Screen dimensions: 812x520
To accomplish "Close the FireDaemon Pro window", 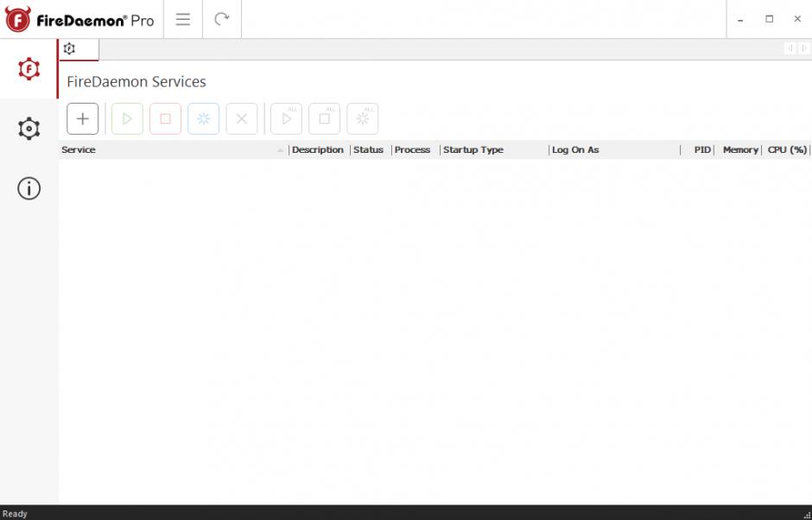I will (x=797, y=19).
